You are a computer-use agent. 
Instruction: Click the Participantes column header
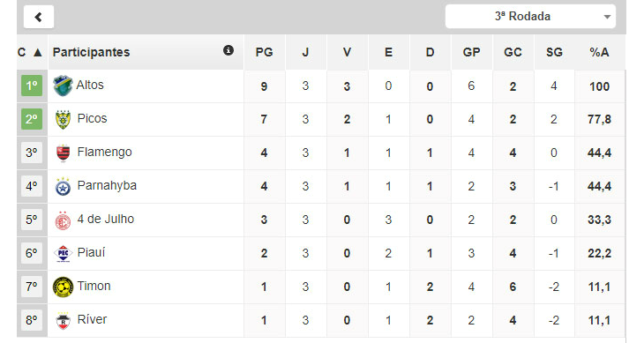point(91,52)
